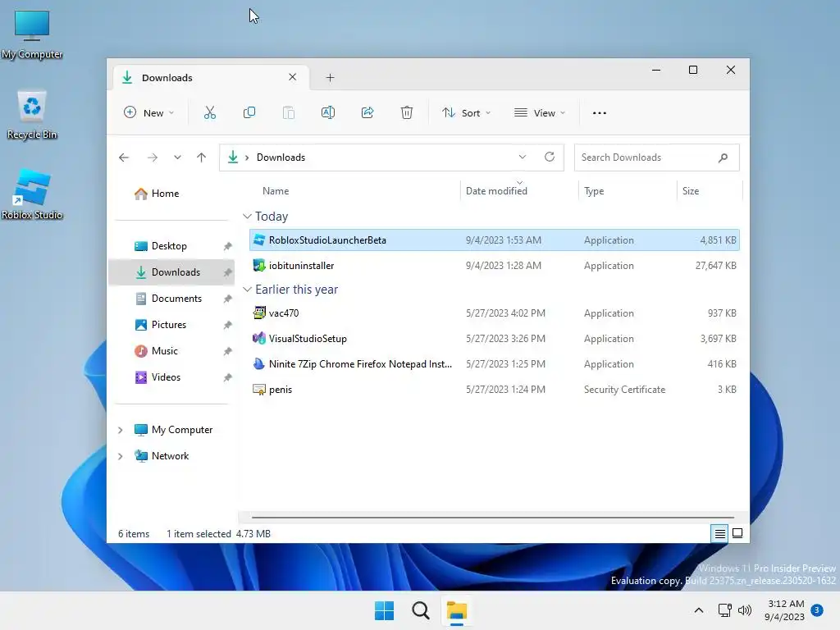
Task: Expand address bar history dropdown
Action: tap(523, 157)
